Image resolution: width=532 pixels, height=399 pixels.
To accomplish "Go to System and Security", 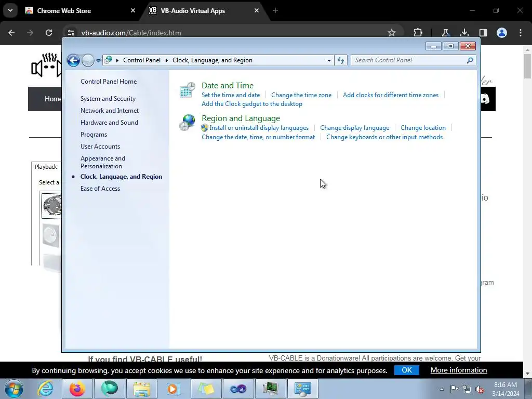I will point(108,99).
